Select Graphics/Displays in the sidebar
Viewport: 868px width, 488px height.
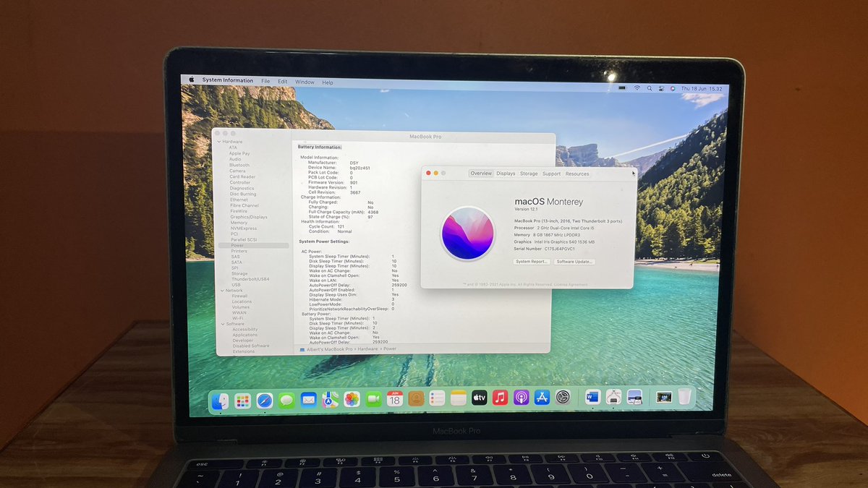(x=249, y=217)
